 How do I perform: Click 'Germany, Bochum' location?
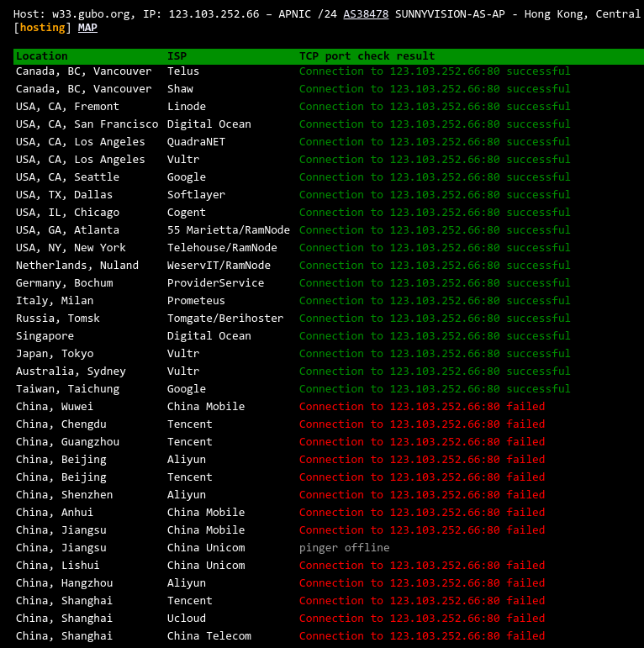(x=64, y=283)
